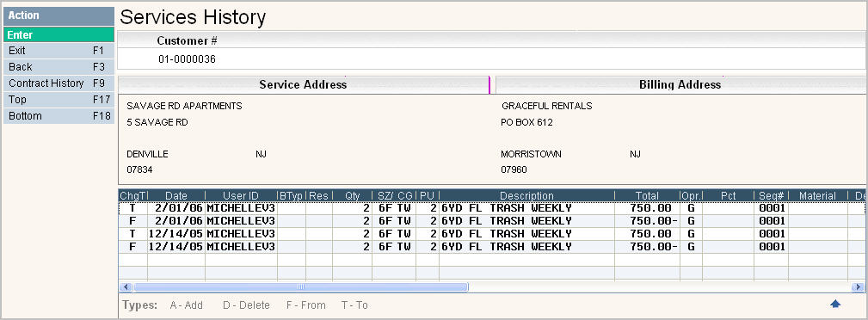Select the 12/14/05 row with ChgT F

tap(491, 246)
